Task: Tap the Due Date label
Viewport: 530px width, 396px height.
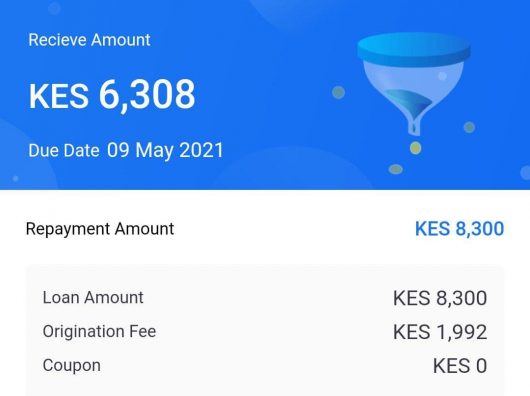Action: tap(64, 150)
